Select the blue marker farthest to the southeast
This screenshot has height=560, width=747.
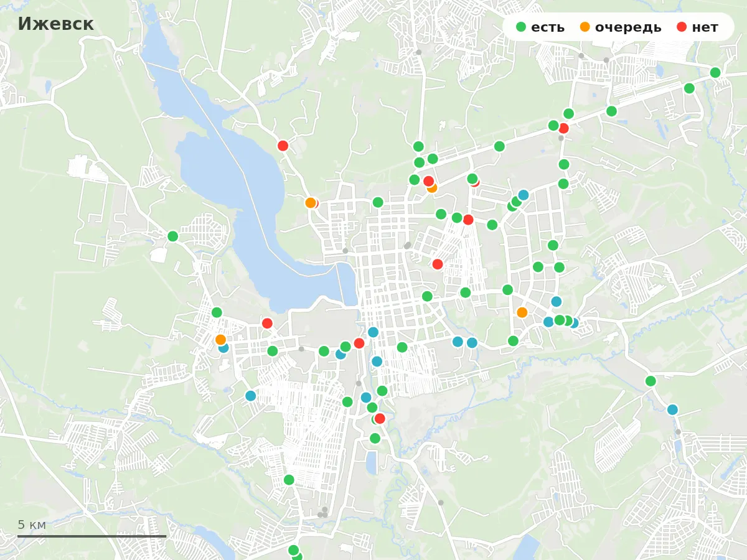point(672,409)
